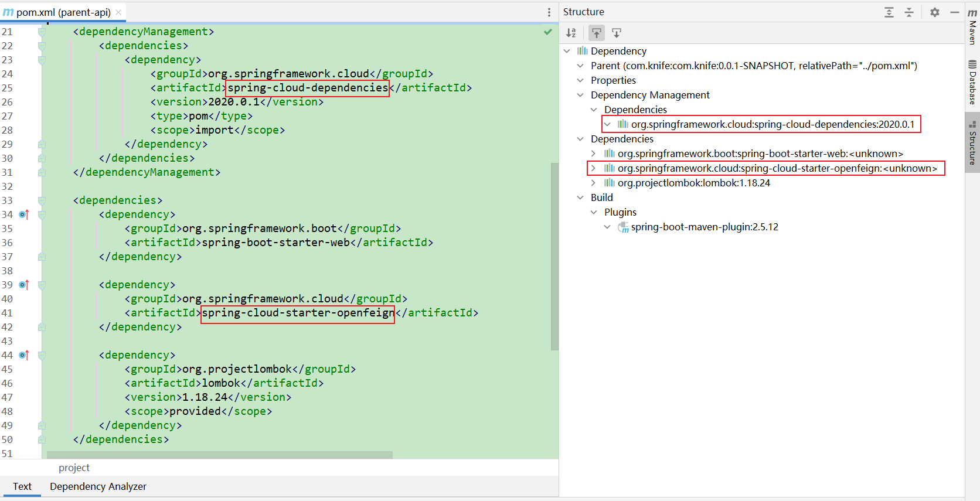Click the Sort Alphabetically icon in Structure
The width and height of the screenshot is (980, 501).
pyautogui.click(x=571, y=33)
